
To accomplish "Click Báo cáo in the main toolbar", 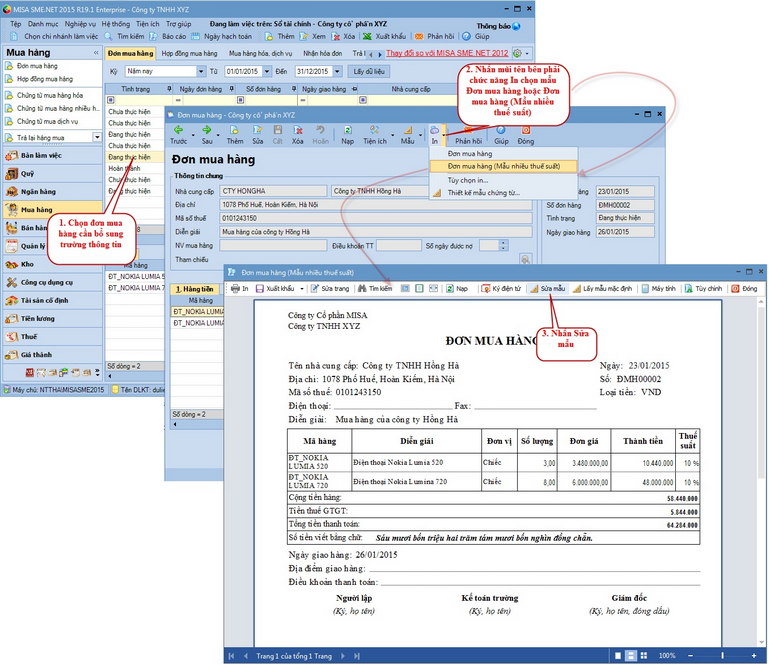I will [168, 36].
